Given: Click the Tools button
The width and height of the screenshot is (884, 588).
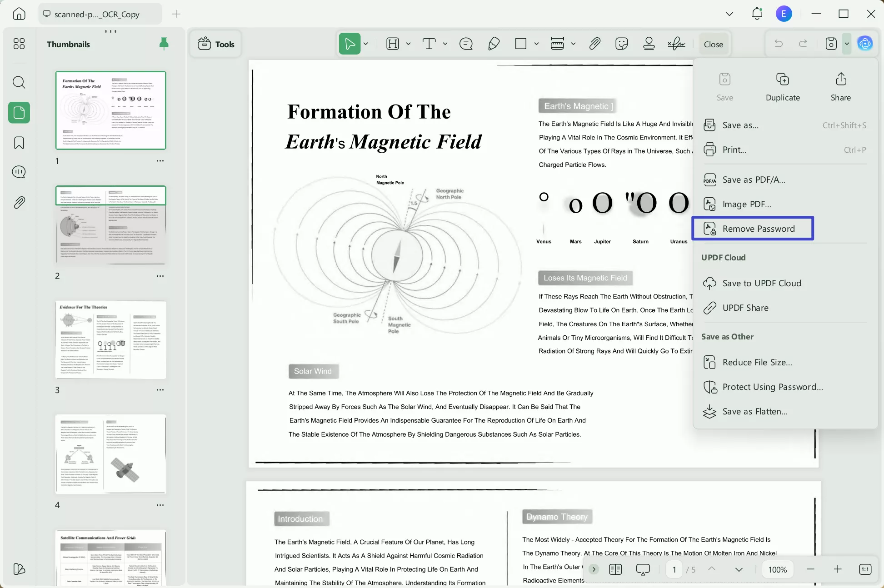Looking at the screenshot, I should (216, 44).
